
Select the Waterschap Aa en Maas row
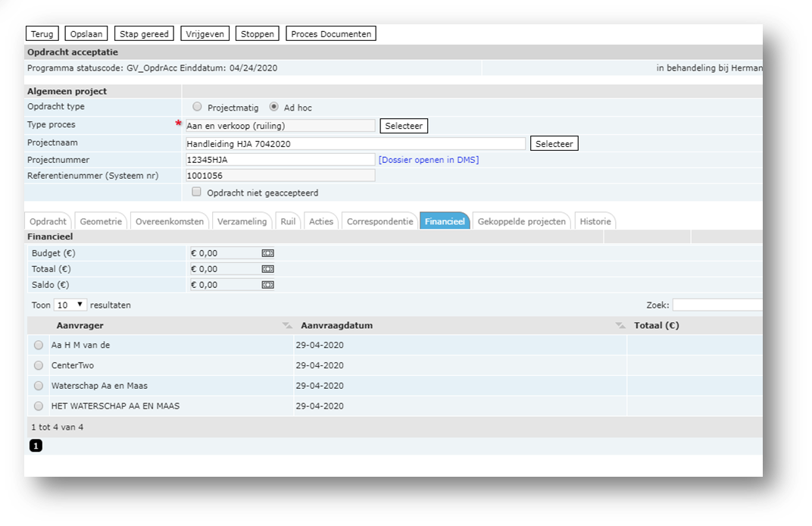pyautogui.click(x=39, y=386)
